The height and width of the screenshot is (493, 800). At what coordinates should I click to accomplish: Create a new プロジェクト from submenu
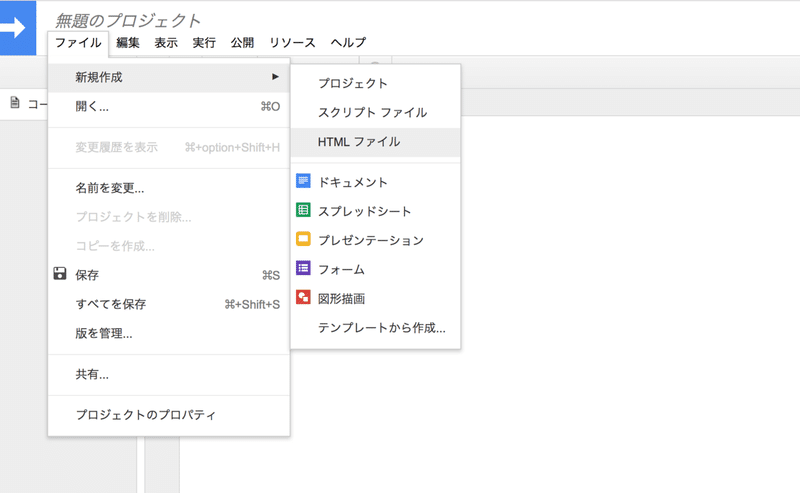(x=376, y=83)
